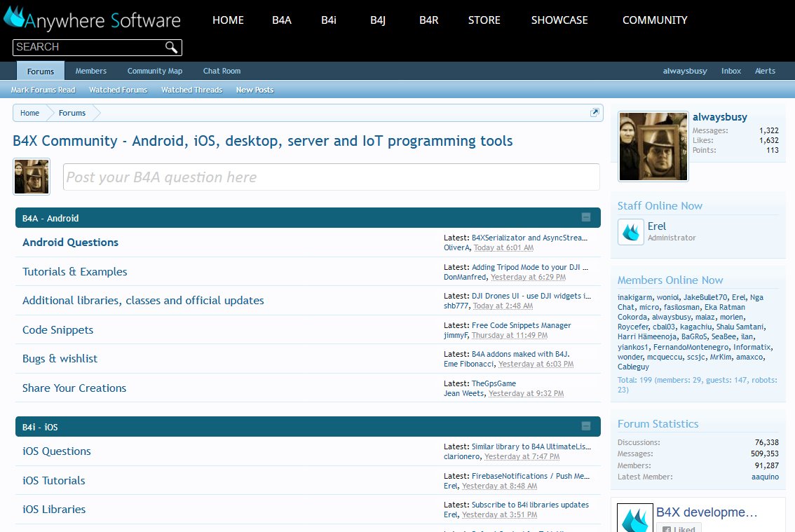Click poster name OliverA
The height and width of the screenshot is (532, 795).
pyautogui.click(x=457, y=247)
